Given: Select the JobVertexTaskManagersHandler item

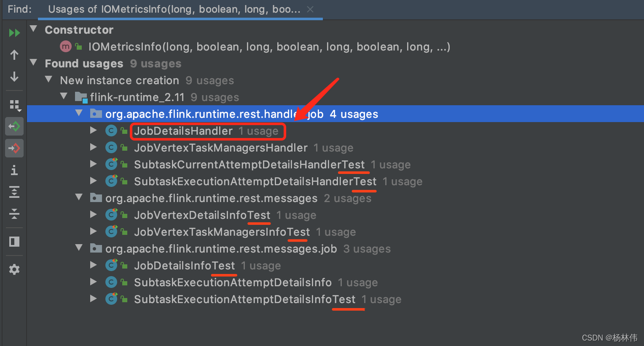Looking at the screenshot, I should pos(220,148).
